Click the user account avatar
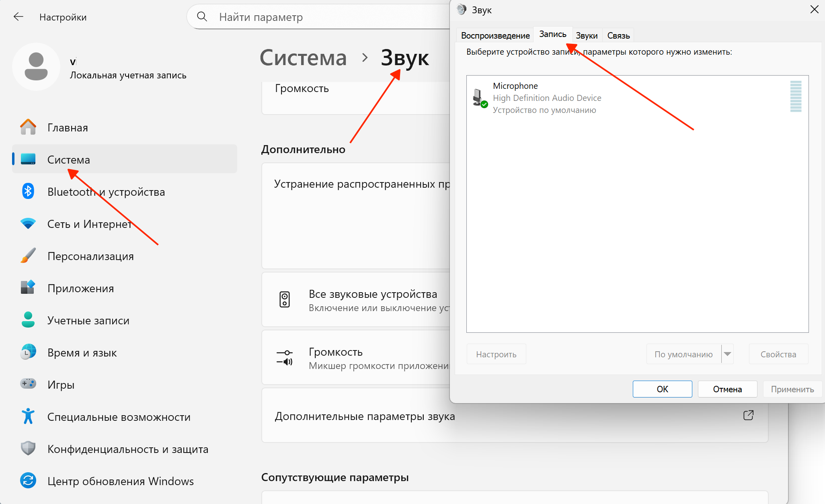The height and width of the screenshot is (504, 825). pyautogui.click(x=36, y=67)
